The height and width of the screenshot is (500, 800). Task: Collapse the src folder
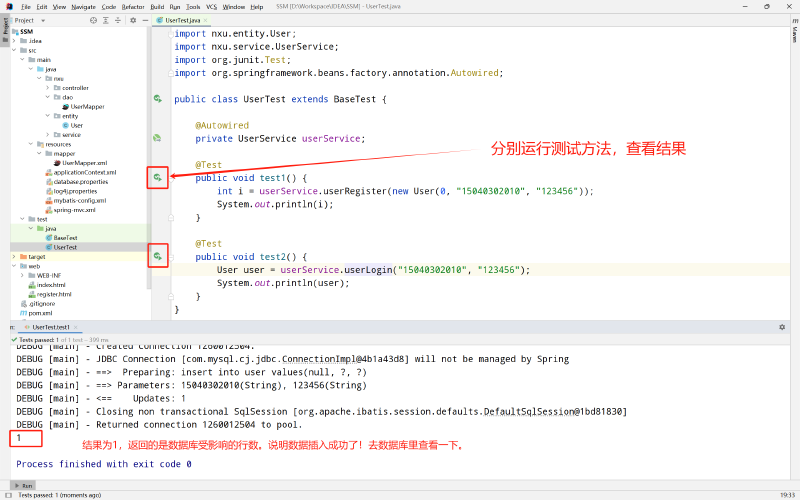[14, 50]
